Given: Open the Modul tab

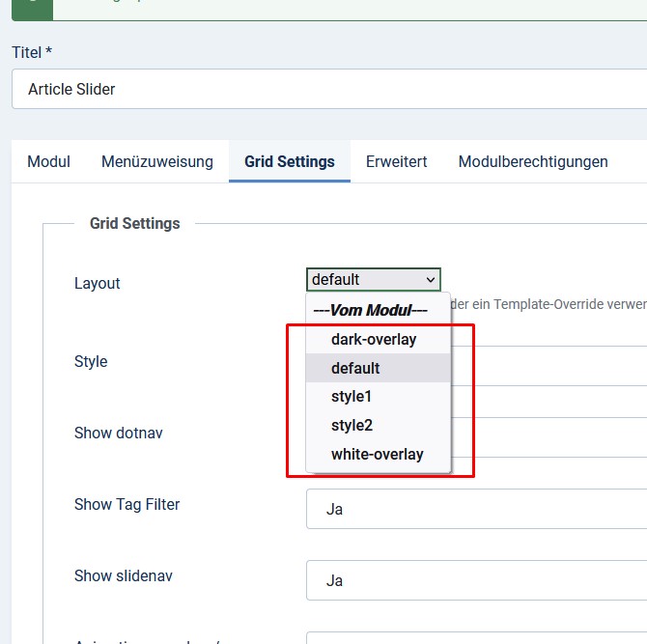Looking at the screenshot, I should (x=48, y=161).
